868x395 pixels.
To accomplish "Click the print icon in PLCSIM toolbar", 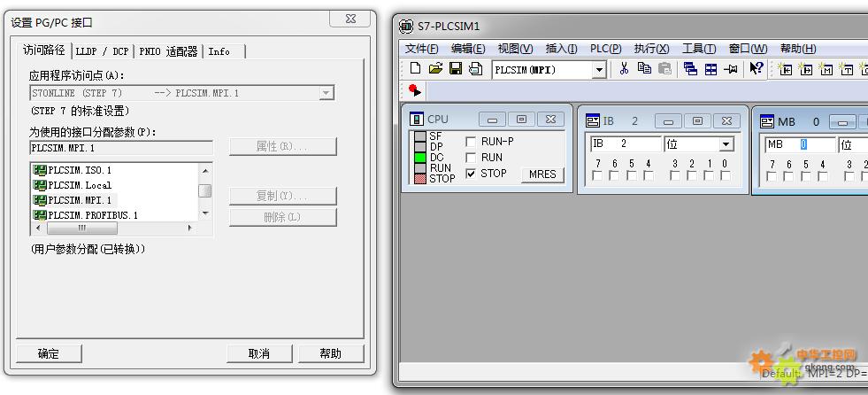I will [475, 69].
